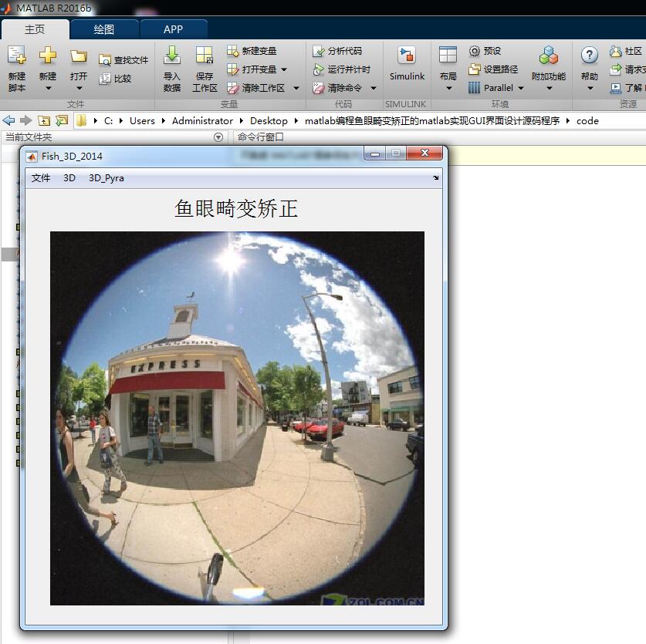Open Help (帮助) question mark icon
646x644 pixels.
589,55
